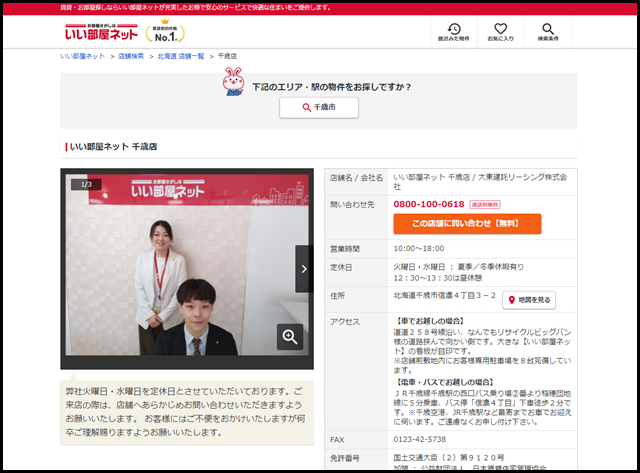The width and height of the screenshot is (640, 473).
Task: Open 店舗検索 breadcrumb link
Action: 131,56
